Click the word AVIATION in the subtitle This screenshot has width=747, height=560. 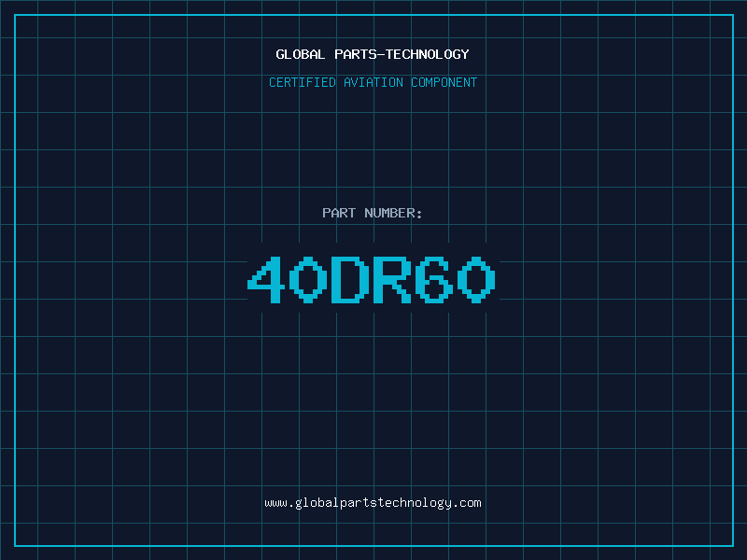(x=373, y=82)
